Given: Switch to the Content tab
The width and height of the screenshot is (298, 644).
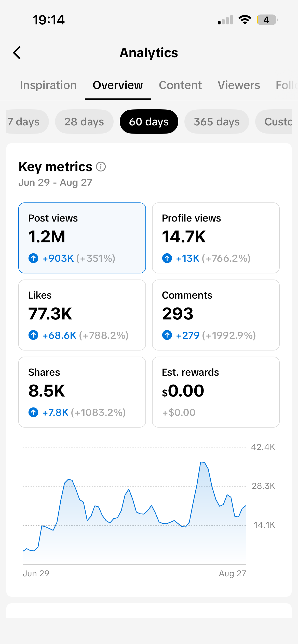Looking at the screenshot, I should coord(180,85).
